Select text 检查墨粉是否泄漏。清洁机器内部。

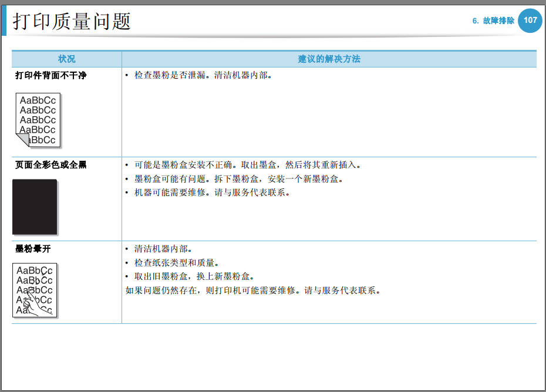203,75
